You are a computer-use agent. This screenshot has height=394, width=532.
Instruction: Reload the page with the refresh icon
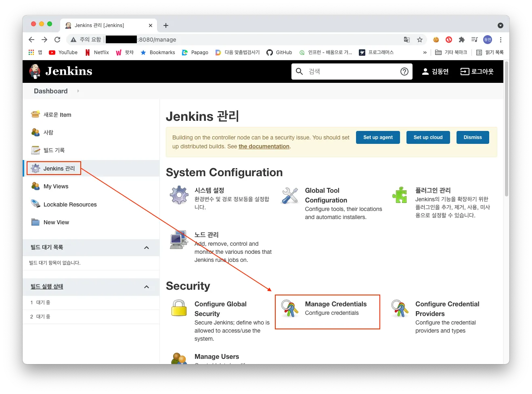(x=57, y=40)
